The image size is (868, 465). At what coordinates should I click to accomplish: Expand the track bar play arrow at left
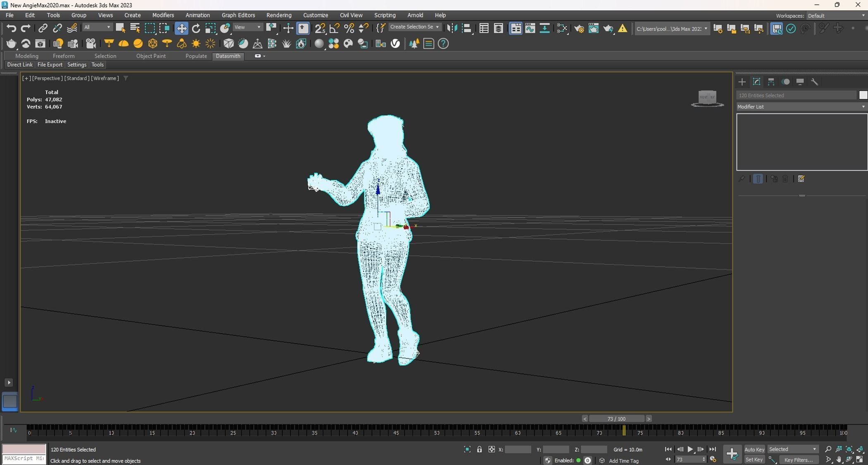click(9, 382)
